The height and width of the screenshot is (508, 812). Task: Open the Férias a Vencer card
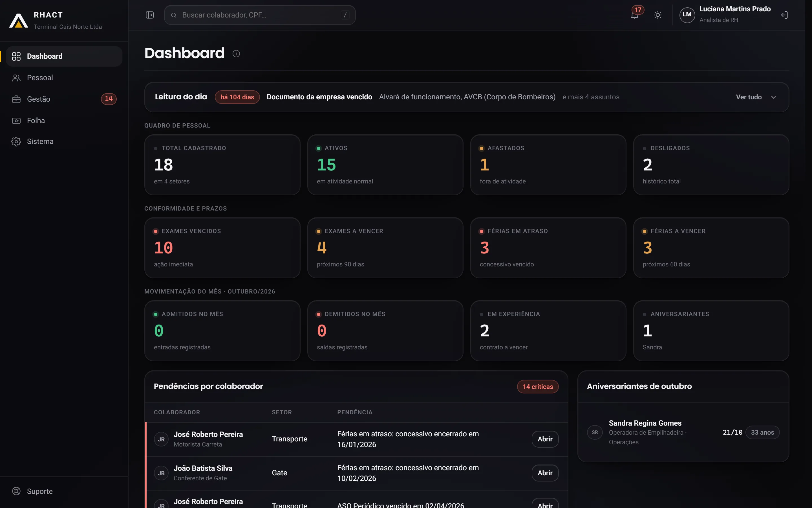point(711,248)
